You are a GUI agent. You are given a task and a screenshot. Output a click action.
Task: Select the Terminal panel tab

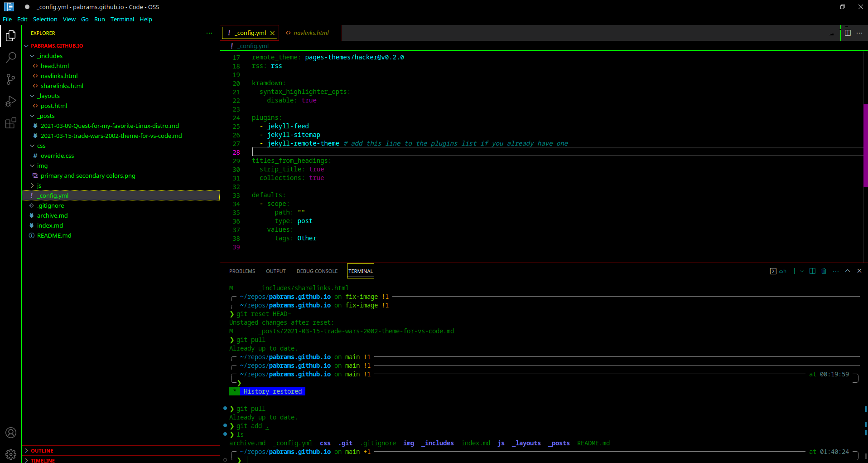(361, 271)
